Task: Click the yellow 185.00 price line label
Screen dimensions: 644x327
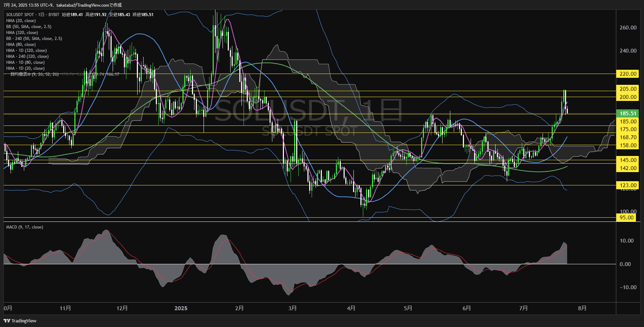Action: [628, 121]
